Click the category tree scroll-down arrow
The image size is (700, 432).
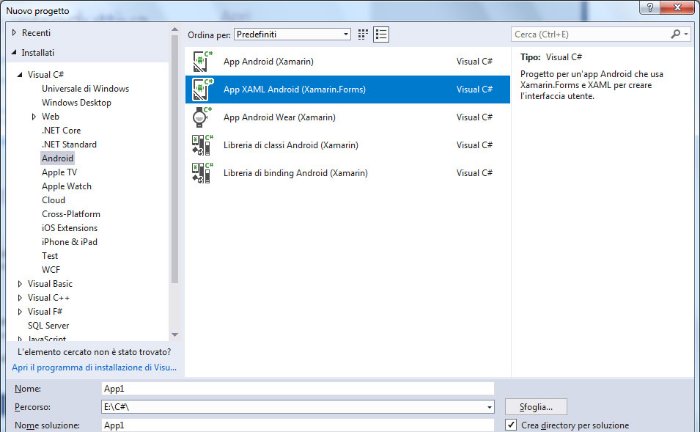(x=175, y=334)
